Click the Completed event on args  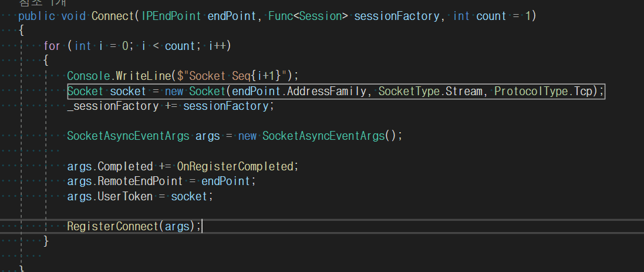click(124, 166)
